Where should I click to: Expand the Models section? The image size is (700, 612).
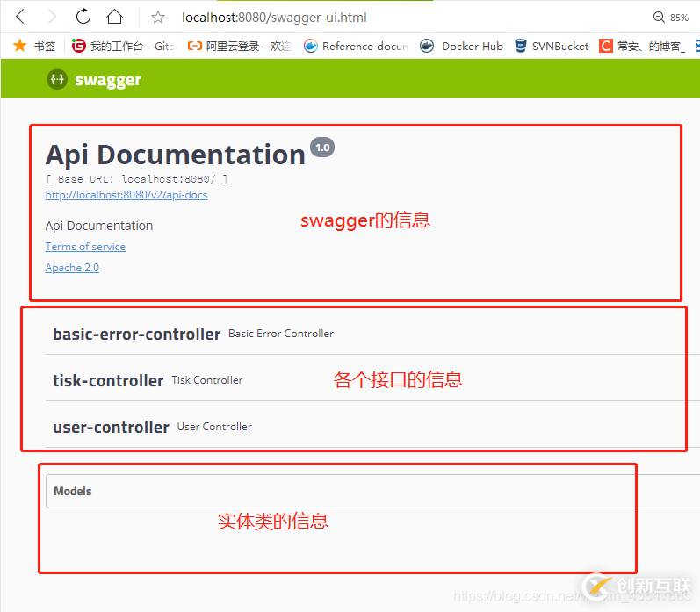click(372, 491)
